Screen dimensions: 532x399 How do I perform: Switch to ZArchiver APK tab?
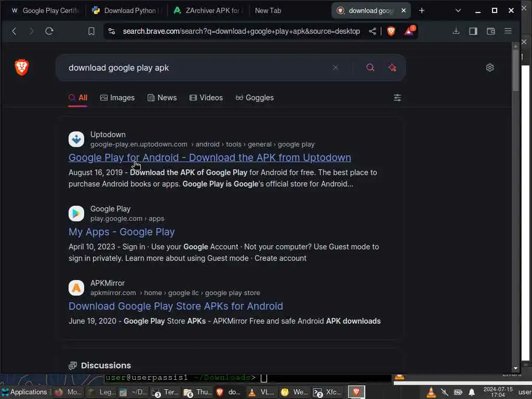tap(208, 10)
